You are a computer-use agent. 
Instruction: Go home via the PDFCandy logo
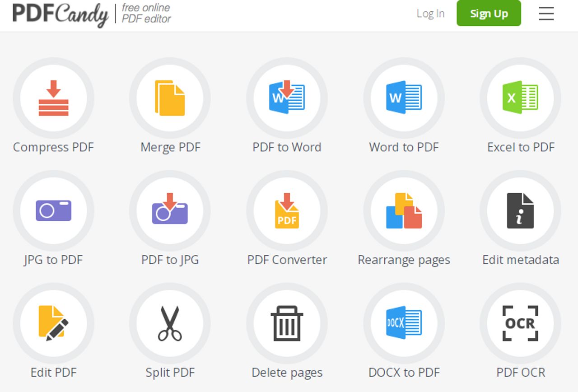(61, 14)
